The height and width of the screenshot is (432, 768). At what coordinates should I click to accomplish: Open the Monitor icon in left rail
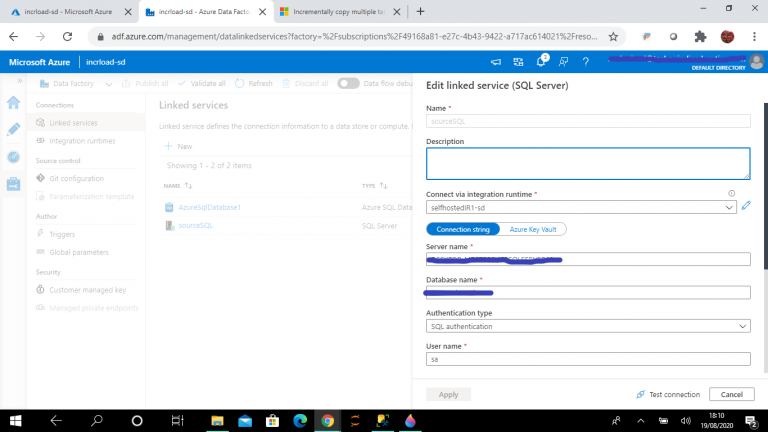click(x=13, y=157)
